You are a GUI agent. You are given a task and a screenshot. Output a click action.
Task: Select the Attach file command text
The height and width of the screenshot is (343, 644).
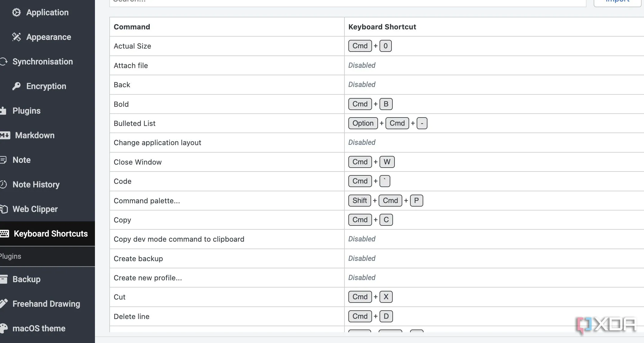click(x=131, y=65)
